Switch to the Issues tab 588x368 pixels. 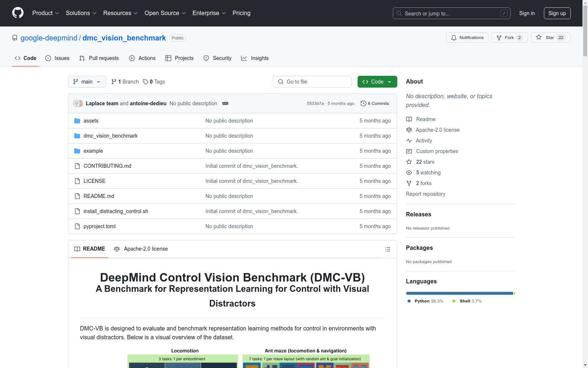pos(57,58)
